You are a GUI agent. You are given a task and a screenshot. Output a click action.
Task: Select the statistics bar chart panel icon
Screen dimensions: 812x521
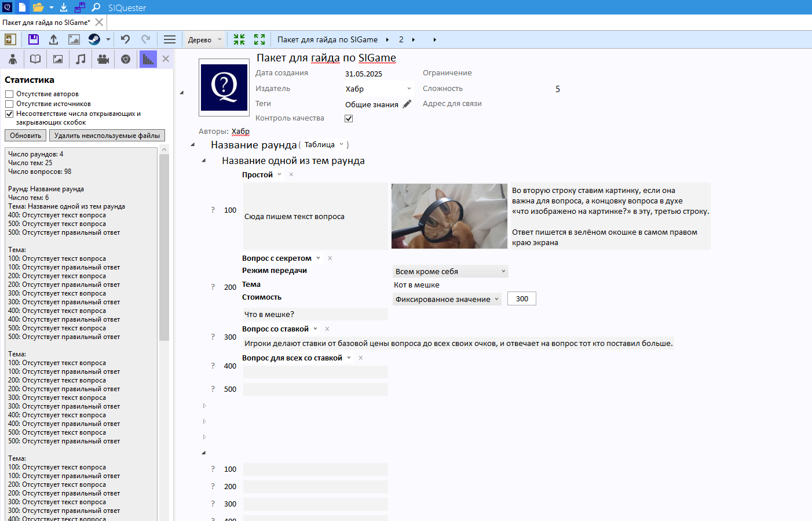tap(148, 59)
